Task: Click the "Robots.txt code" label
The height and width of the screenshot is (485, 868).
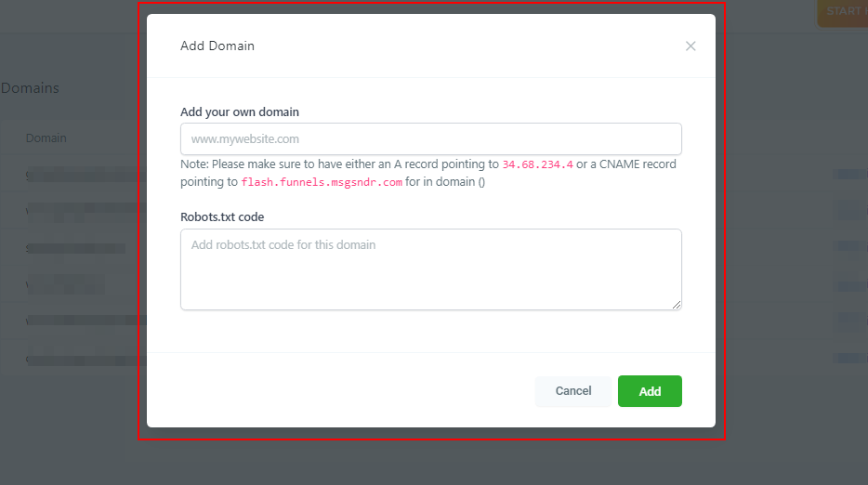Action: [x=222, y=217]
